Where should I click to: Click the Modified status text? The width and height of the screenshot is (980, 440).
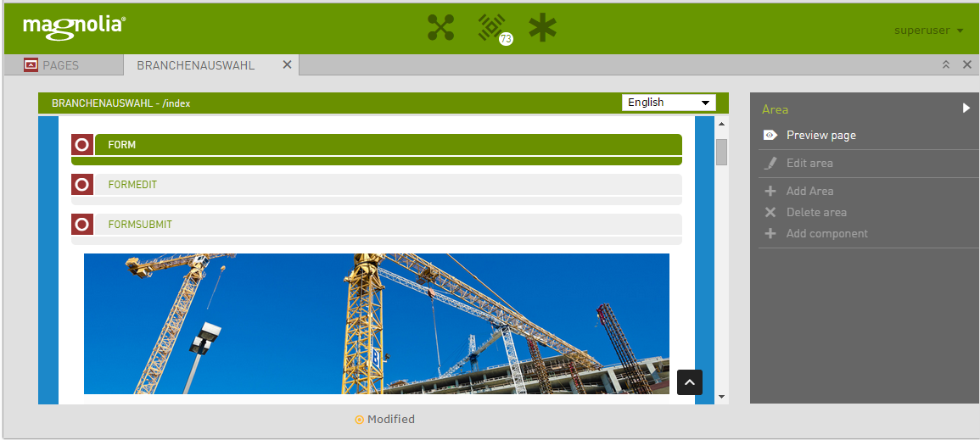click(x=390, y=420)
